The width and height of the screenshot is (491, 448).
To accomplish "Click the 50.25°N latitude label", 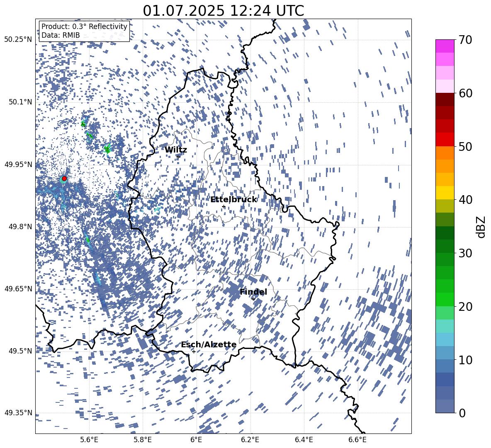I will pos(18,39).
